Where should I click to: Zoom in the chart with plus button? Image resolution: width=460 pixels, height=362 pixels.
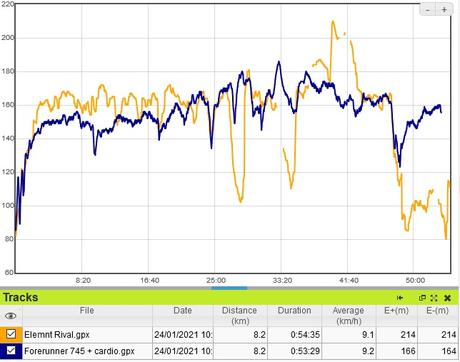click(x=444, y=10)
